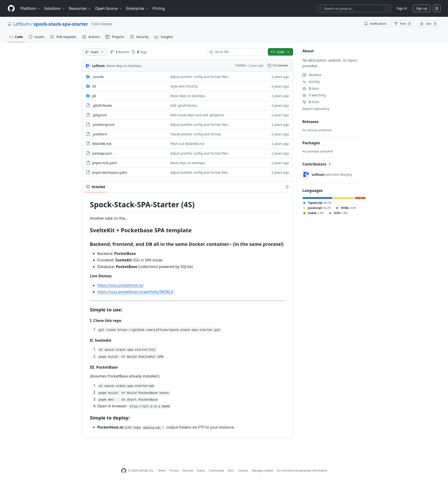
Task: Click the TypeScript language color dot
Action: click(x=304, y=203)
